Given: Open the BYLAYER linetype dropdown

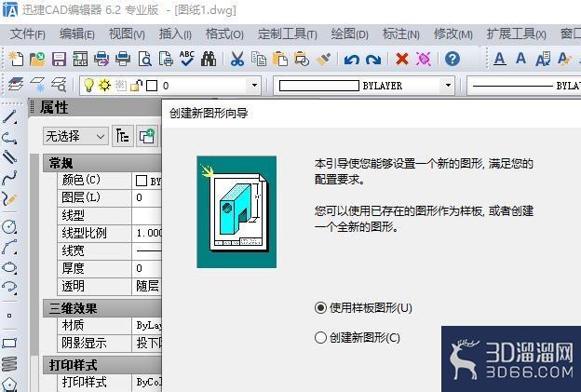Looking at the screenshot, I should point(524,86).
